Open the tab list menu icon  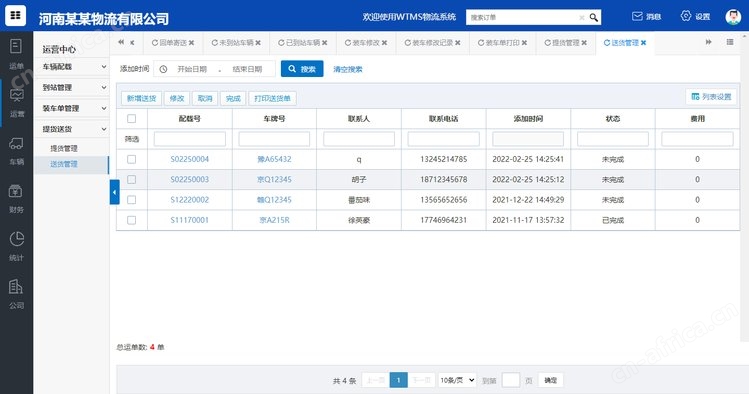(x=730, y=42)
